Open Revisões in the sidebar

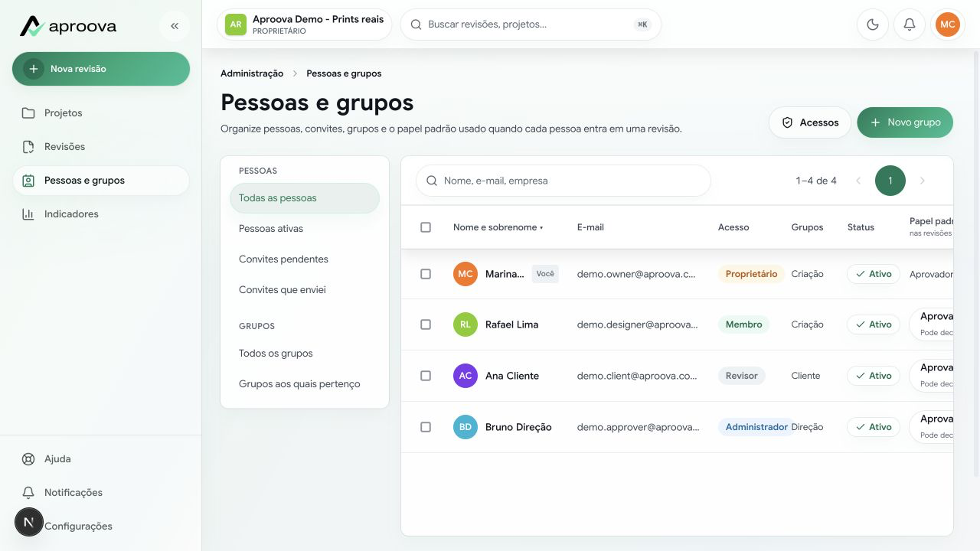point(101,147)
